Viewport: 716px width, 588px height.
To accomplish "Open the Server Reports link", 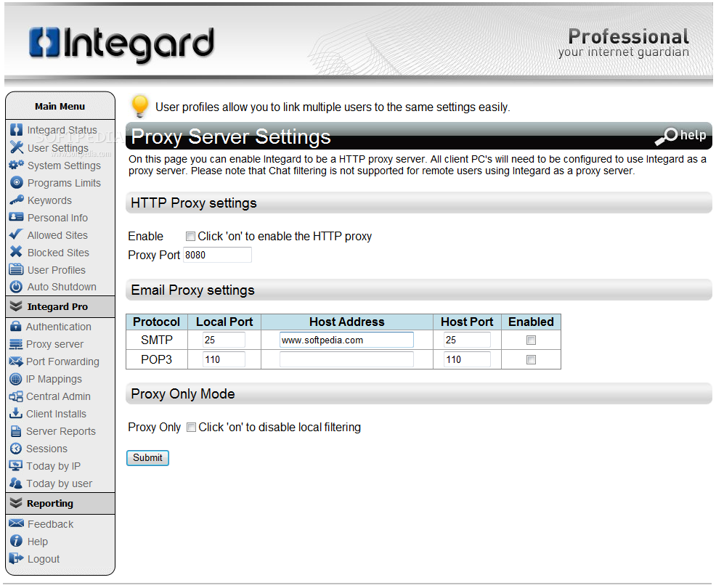I will [x=61, y=431].
